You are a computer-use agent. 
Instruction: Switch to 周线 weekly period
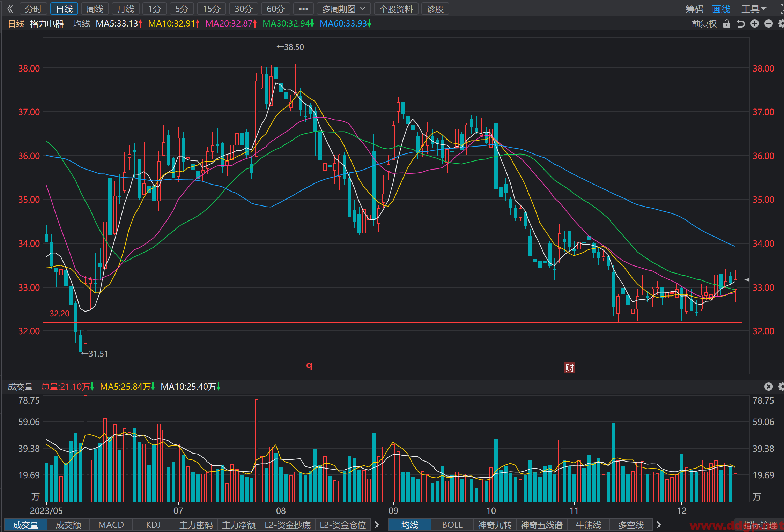(95, 9)
